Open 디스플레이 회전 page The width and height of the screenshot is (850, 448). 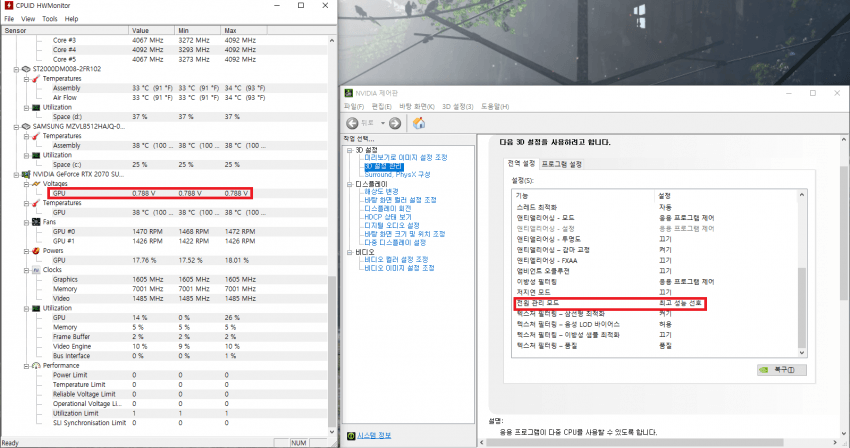388,208
